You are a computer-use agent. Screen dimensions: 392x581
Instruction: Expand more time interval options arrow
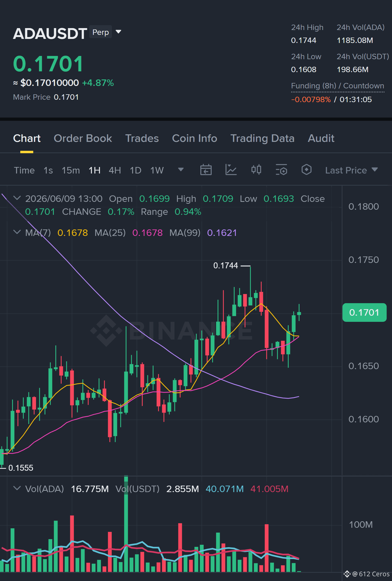(181, 170)
